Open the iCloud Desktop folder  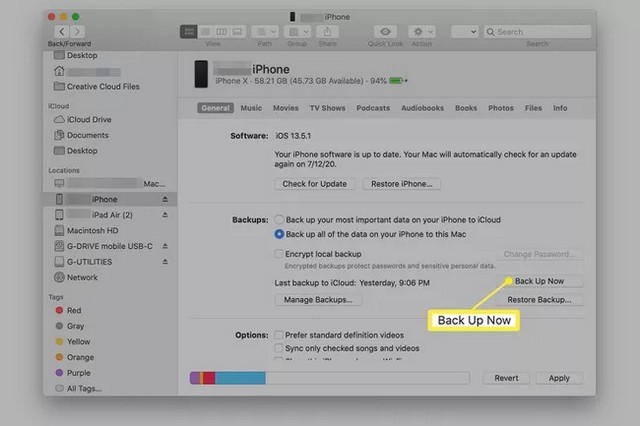point(76,151)
